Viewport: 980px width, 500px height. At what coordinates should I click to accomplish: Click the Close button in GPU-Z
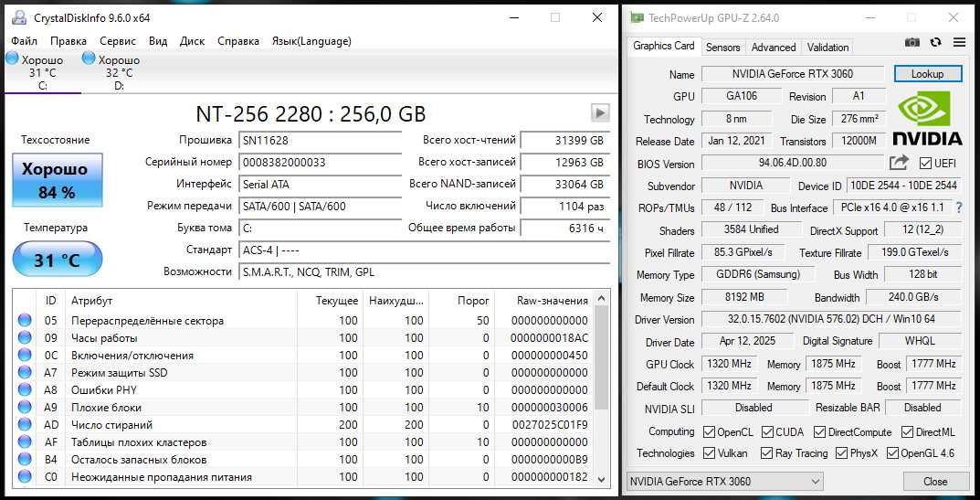(935, 481)
